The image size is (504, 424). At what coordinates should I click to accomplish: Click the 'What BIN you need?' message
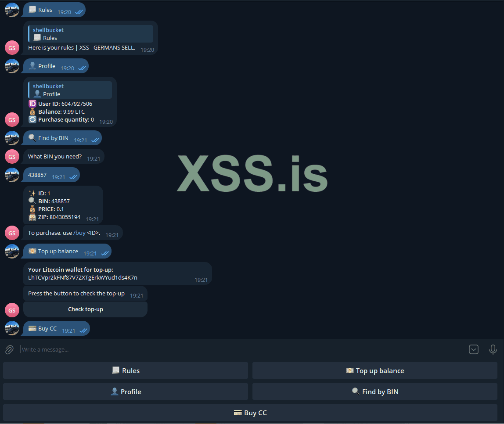click(64, 157)
